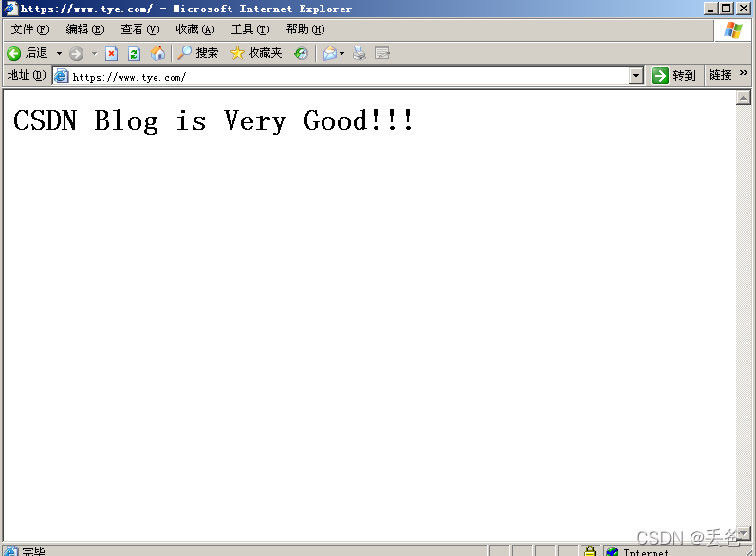Click the padlock SSL icon in status bar
The width and height of the screenshot is (756, 556).
tap(590, 550)
